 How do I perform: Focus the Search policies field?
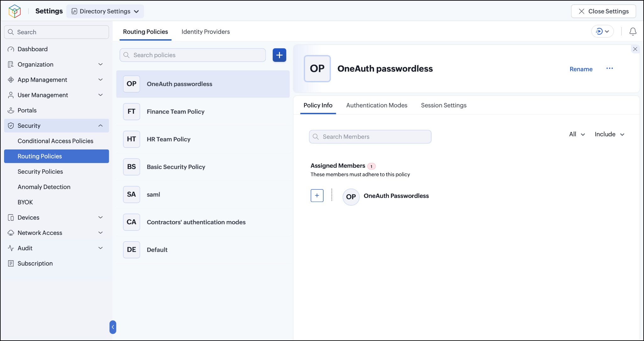193,55
